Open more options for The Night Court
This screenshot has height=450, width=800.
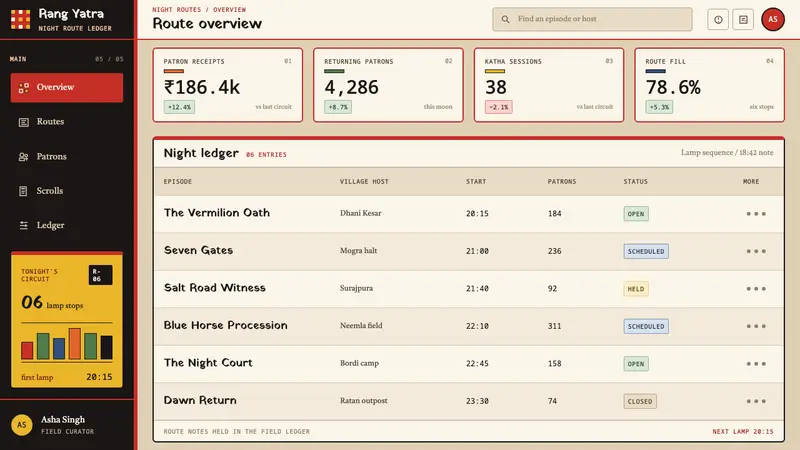point(756,364)
